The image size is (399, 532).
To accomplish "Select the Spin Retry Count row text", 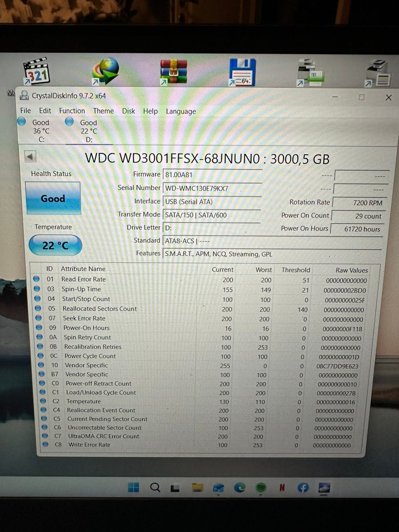I will click(87, 337).
